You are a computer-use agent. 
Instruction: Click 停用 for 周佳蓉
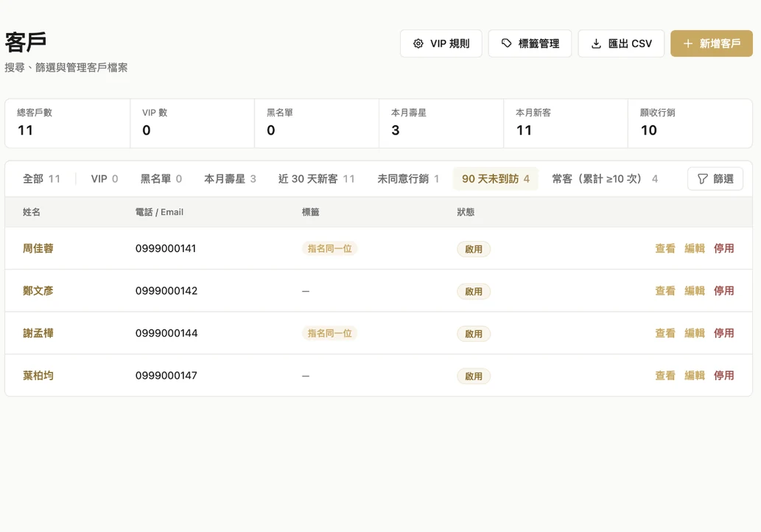pyautogui.click(x=723, y=248)
